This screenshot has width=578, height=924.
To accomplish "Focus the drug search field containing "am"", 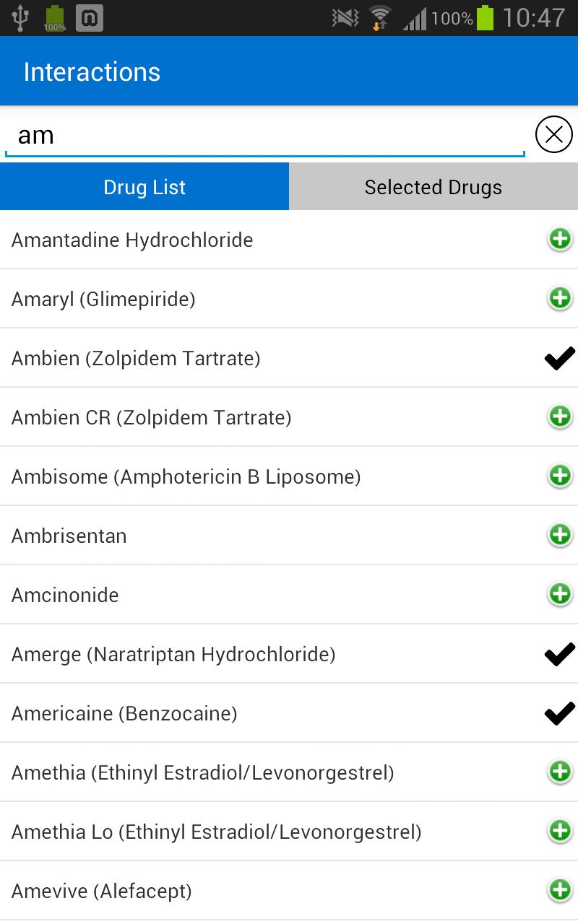I will [x=264, y=136].
